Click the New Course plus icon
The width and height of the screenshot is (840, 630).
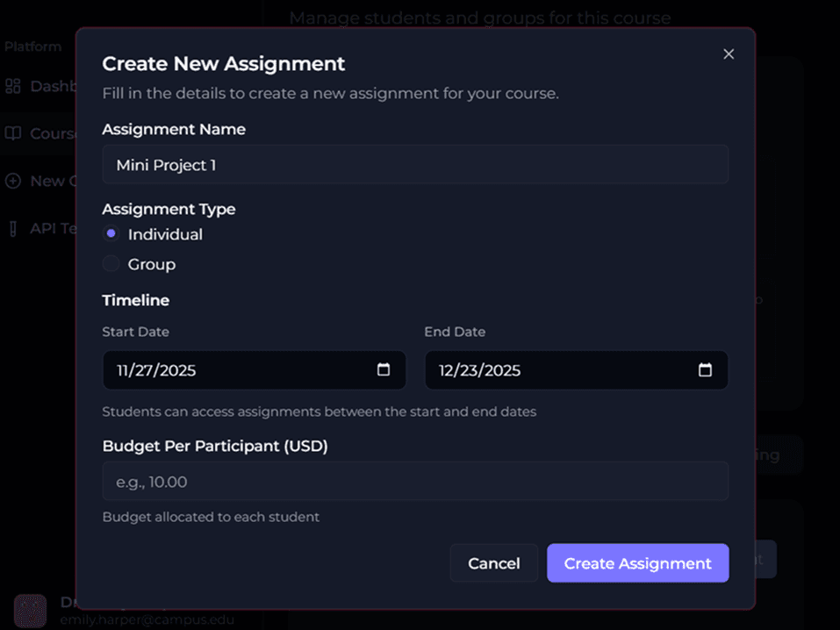12,181
